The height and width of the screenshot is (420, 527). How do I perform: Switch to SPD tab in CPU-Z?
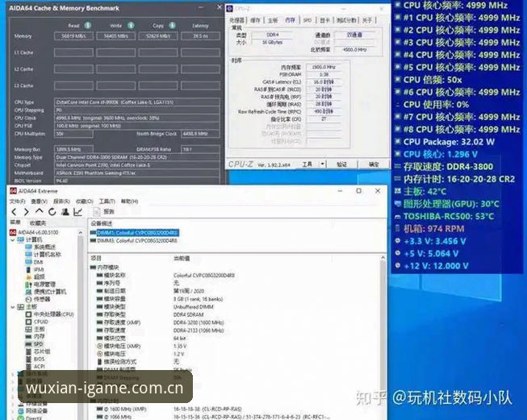tap(307, 20)
